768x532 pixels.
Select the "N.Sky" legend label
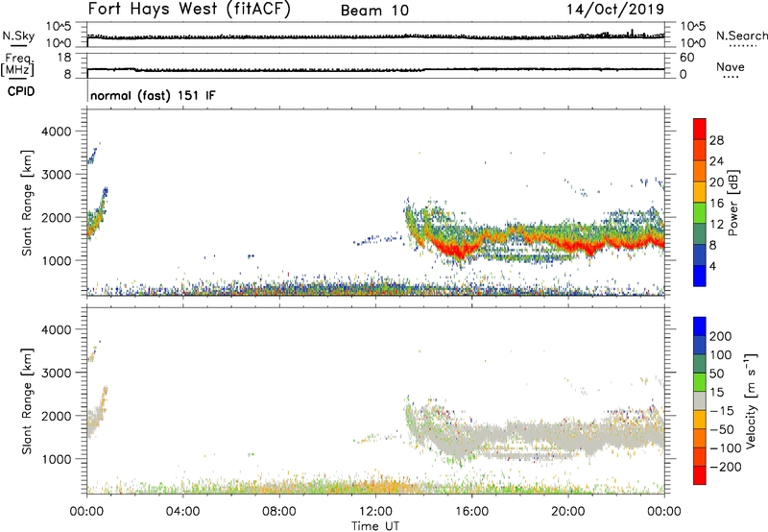click(18, 36)
